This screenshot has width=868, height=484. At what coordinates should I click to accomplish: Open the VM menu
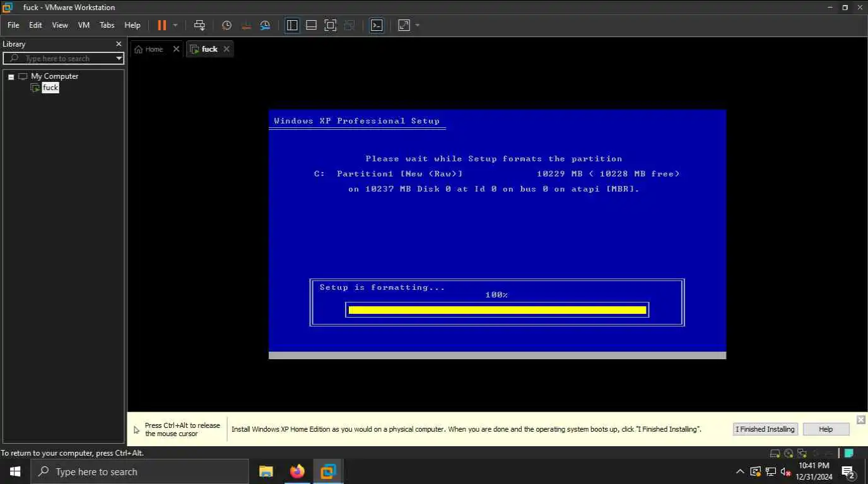click(x=84, y=25)
